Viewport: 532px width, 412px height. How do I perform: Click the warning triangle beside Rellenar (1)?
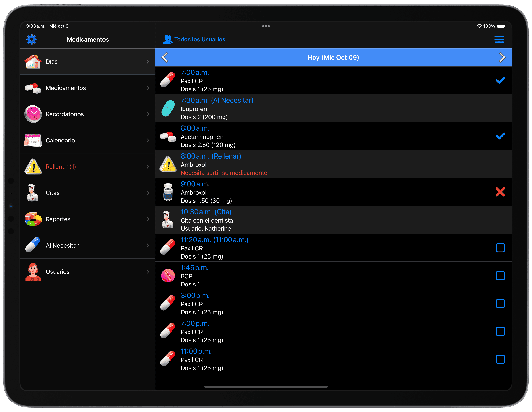33,167
